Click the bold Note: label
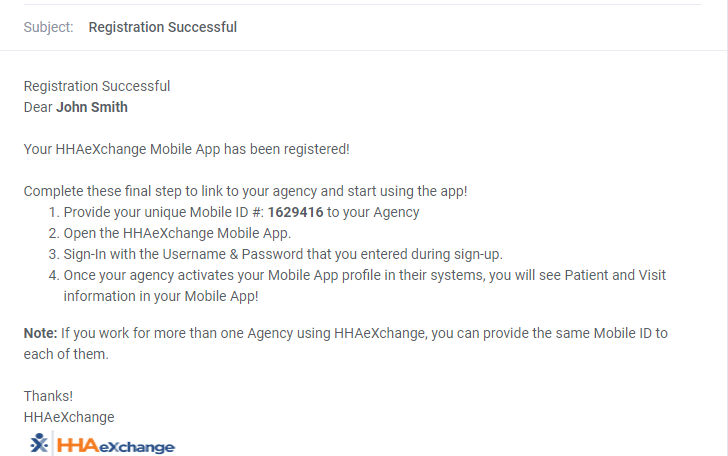728x456 pixels. [40, 332]
